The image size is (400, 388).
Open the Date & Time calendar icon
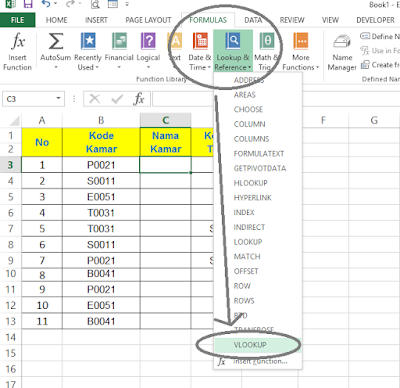pos(200,41)
